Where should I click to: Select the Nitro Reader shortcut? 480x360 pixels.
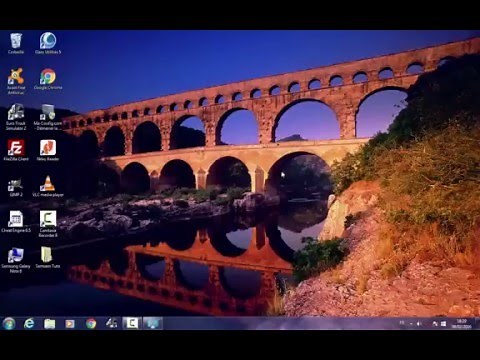coord(48,150)
